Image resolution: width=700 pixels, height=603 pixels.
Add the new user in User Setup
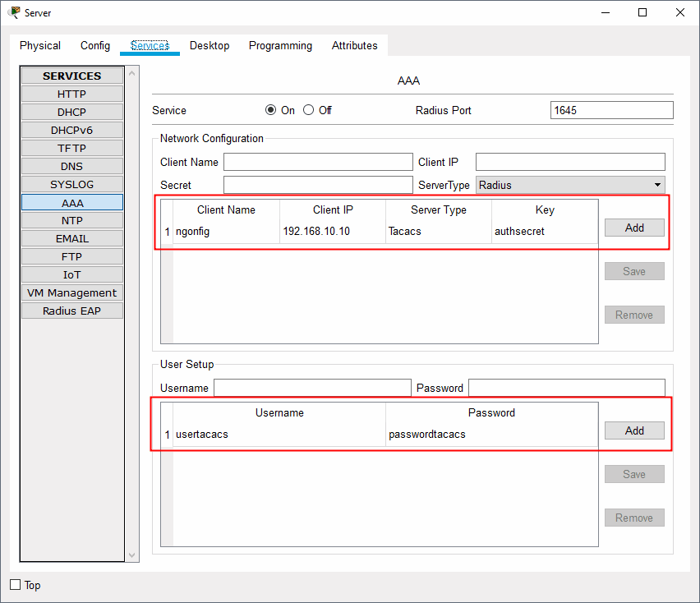click(634, 430)
